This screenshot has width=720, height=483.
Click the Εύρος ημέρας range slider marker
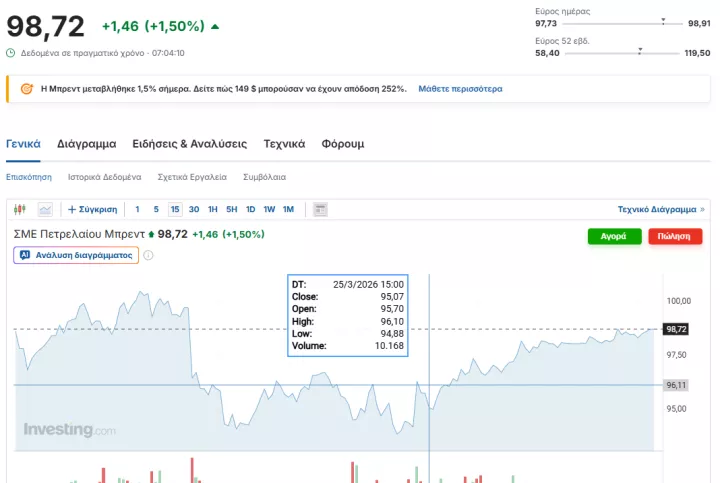[x=663, y=20]
